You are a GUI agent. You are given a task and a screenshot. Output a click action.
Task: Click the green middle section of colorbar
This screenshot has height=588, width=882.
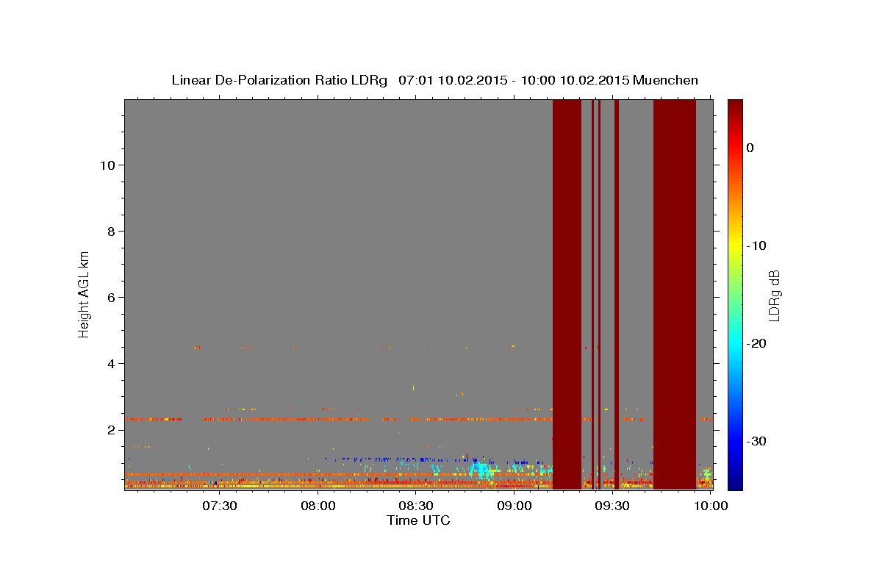[x=735, y=294]
